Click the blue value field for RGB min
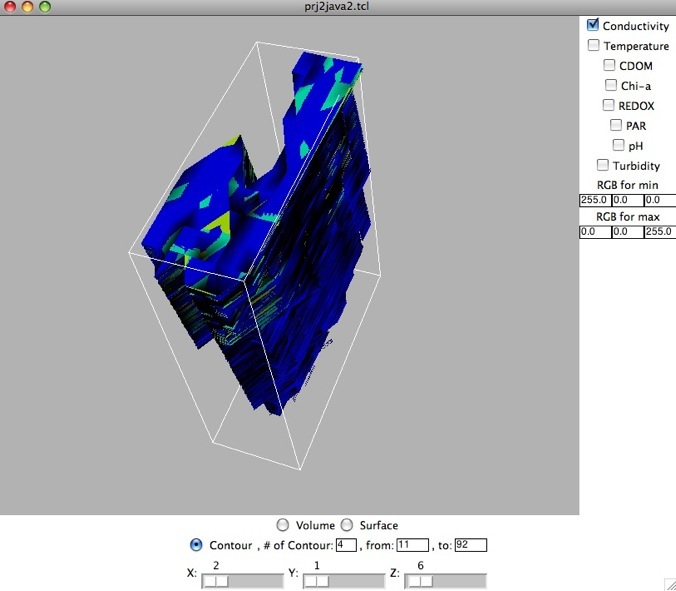This screenshot has height=591, width=676. pyautogui.click(x=660, y=200)
